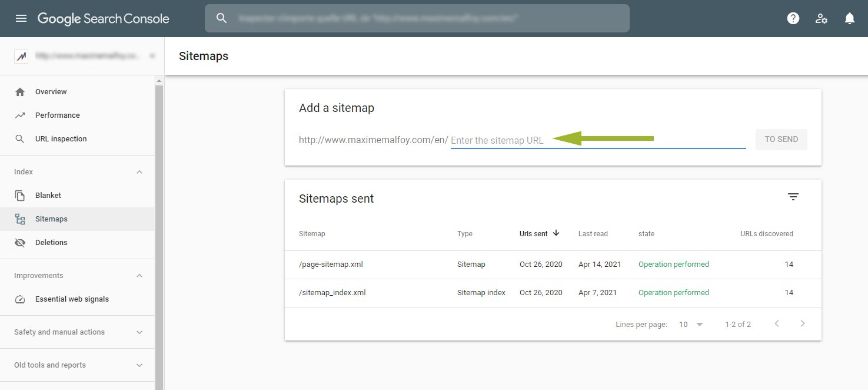Open Overview in the sidebar
Viewport: 868px width, 390px height.
pos(51,92)
